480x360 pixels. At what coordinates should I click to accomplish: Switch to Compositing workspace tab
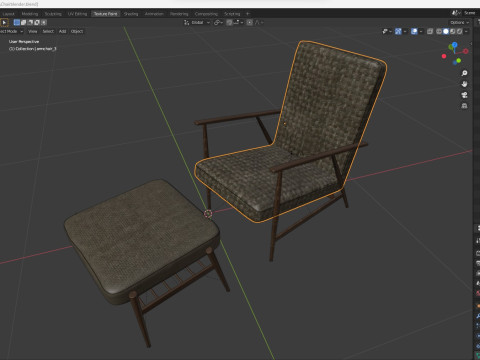click(206, 14)
